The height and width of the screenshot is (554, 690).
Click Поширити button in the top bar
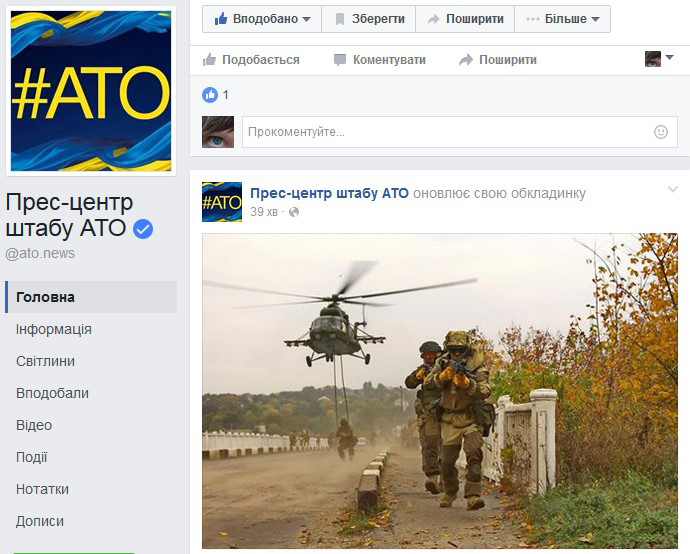pyautogui.click(x=465, y=19)
